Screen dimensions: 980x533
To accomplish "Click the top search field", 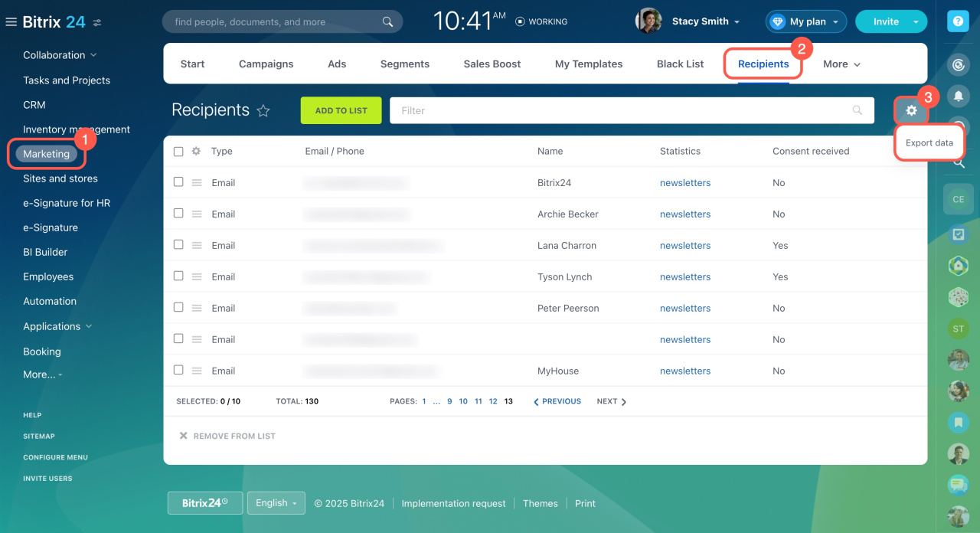I will (283, 21).
